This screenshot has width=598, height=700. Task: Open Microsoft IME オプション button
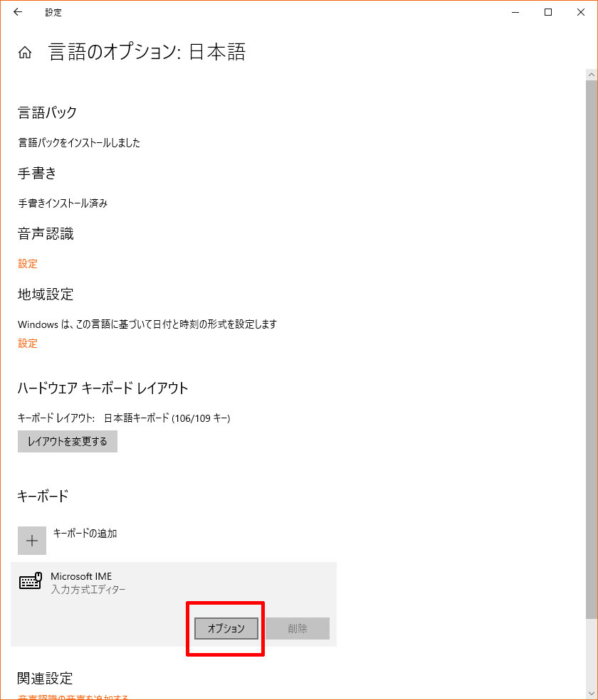click(226, 629)
